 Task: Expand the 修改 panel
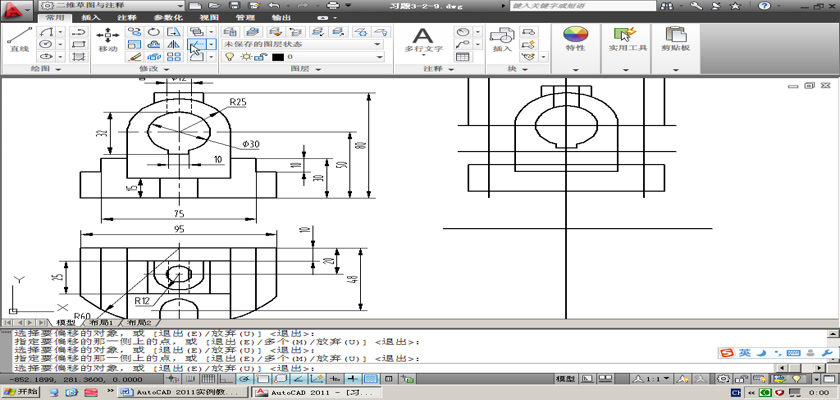point(154,69)
